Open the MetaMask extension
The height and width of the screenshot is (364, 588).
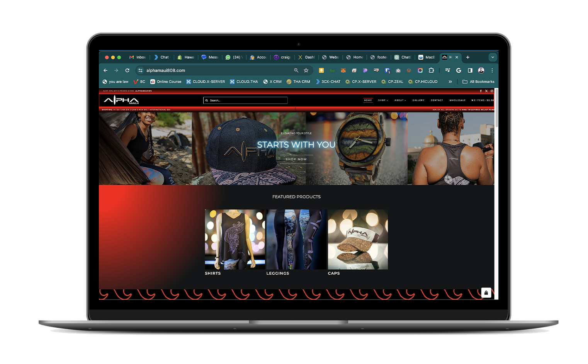tap(343, 70)
